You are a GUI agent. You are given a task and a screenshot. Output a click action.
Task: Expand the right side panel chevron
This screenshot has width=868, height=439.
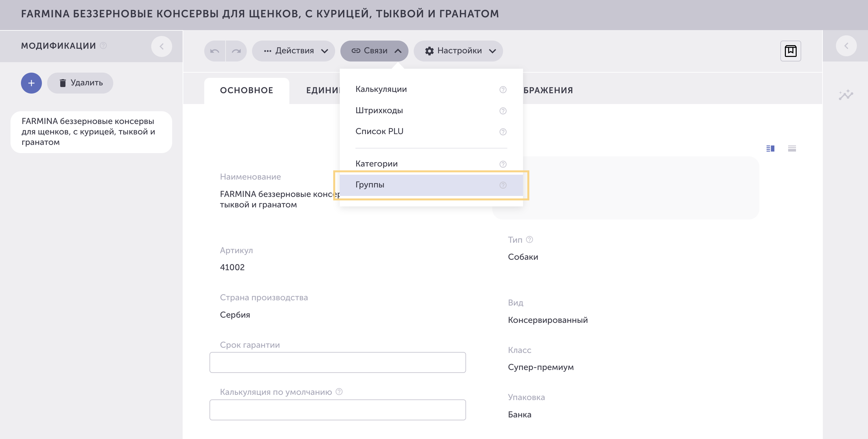click(x=846, y=46)
